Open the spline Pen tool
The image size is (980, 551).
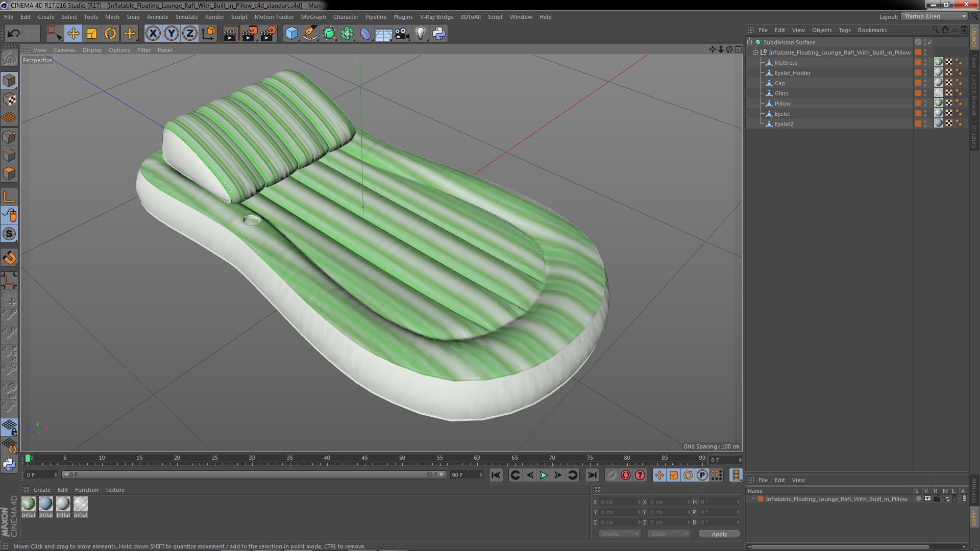[310, 34]
